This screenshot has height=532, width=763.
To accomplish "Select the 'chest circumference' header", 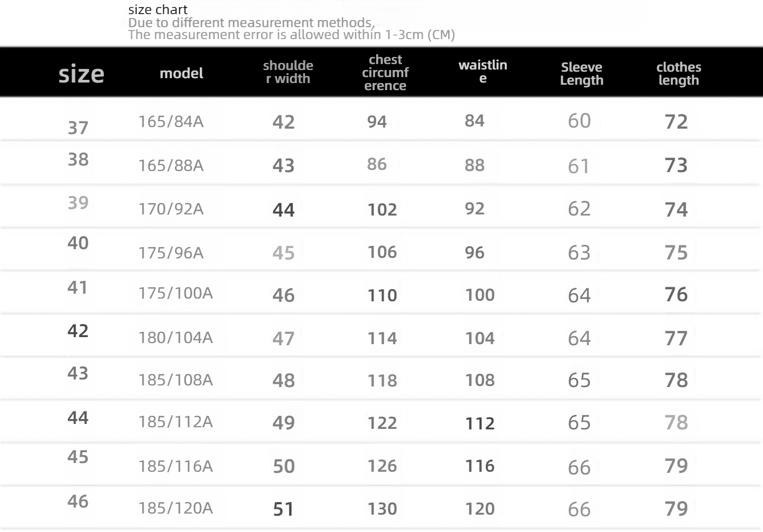I will pos(385,72).
